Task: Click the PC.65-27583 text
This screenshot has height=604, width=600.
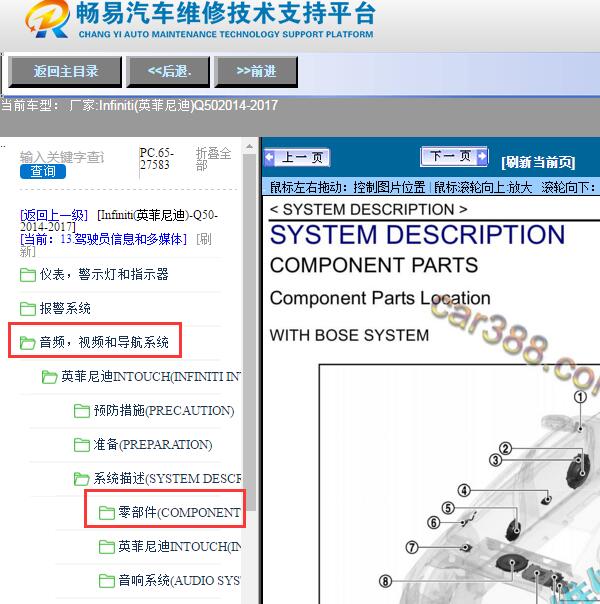Action: tap(156, 159)
